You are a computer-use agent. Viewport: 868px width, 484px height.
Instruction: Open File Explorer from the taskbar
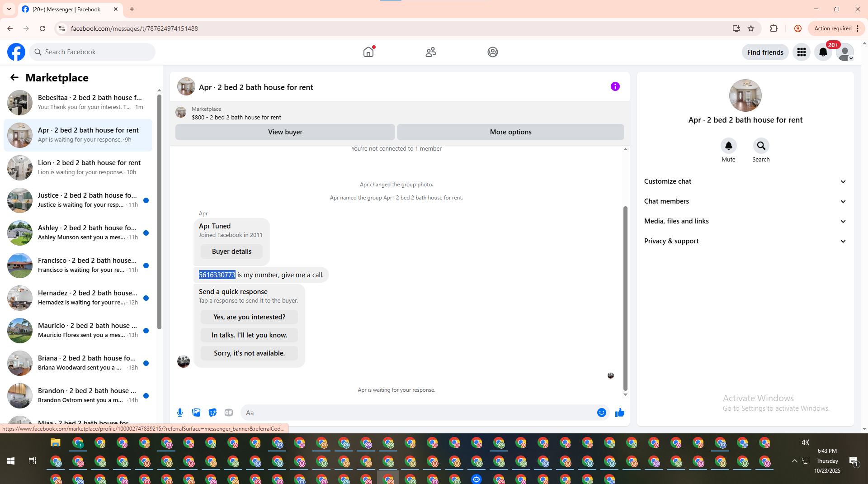[x=55, y=443]
